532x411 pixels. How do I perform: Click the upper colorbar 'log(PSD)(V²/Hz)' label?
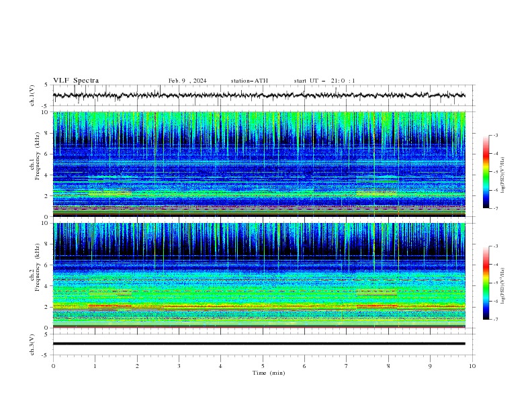pos(502,175)
